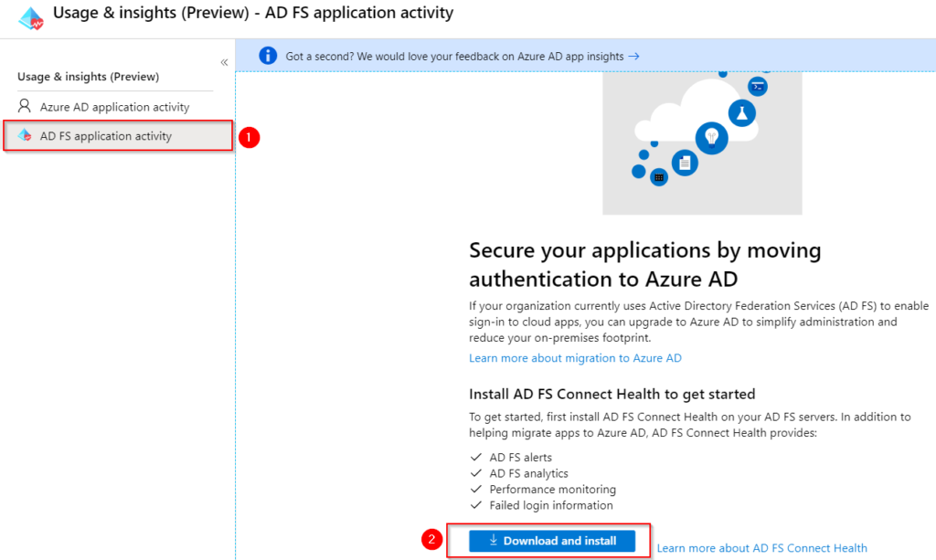This screenshot has width=936, height=560.
Task: Click the red step 2 marker
Action: 432,540
